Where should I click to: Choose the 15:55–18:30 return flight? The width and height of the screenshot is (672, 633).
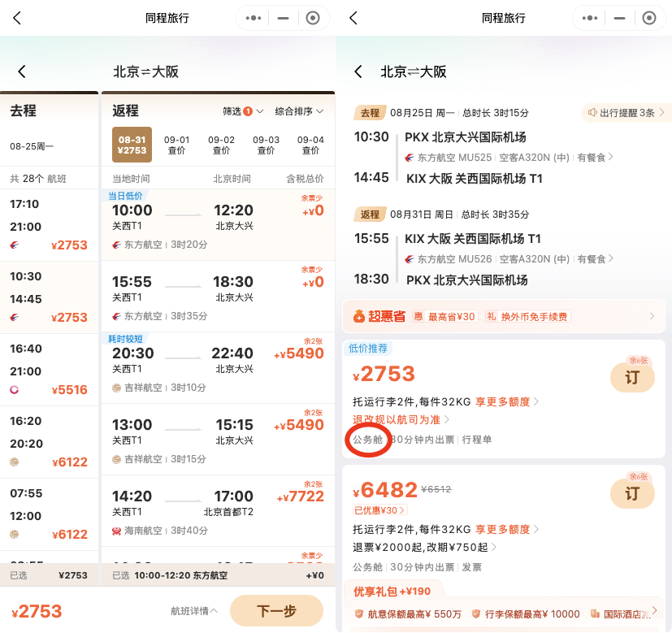[x=218, y=296]
